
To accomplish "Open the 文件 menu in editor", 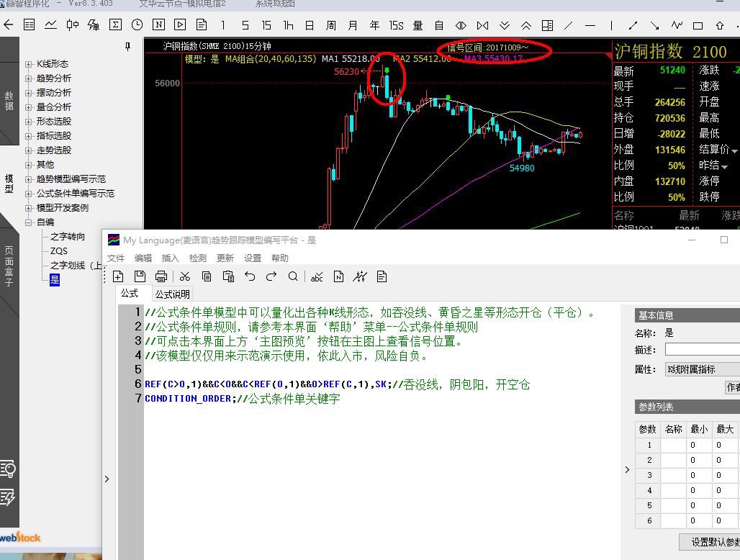I will pyautogui.click(x=116, y=258).
